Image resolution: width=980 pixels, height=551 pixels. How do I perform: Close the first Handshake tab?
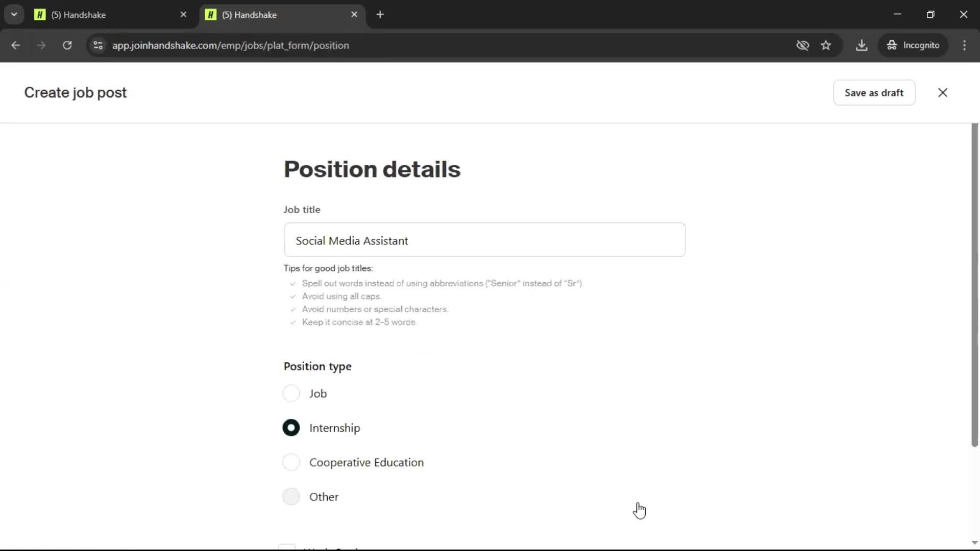click(183, 15)
